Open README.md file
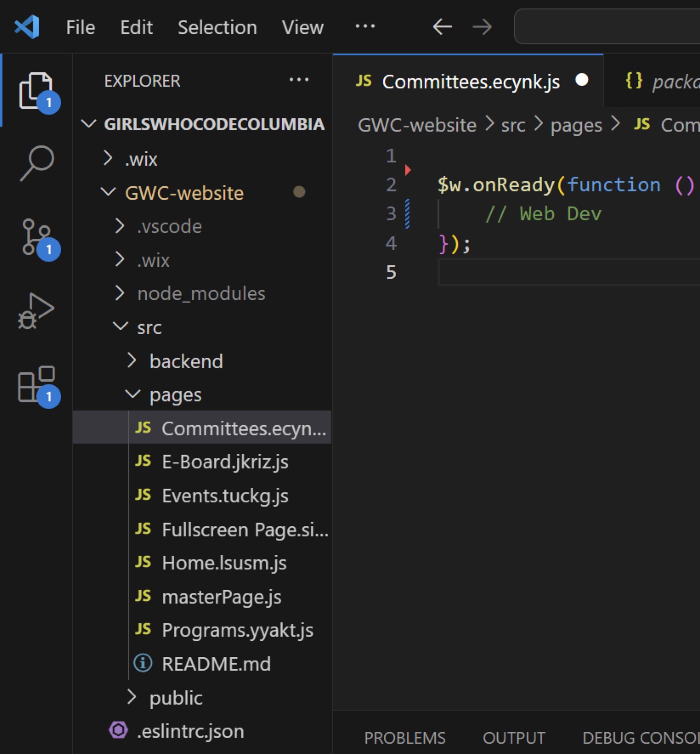Viewport: 700px width, 754px height. (203, 664)
